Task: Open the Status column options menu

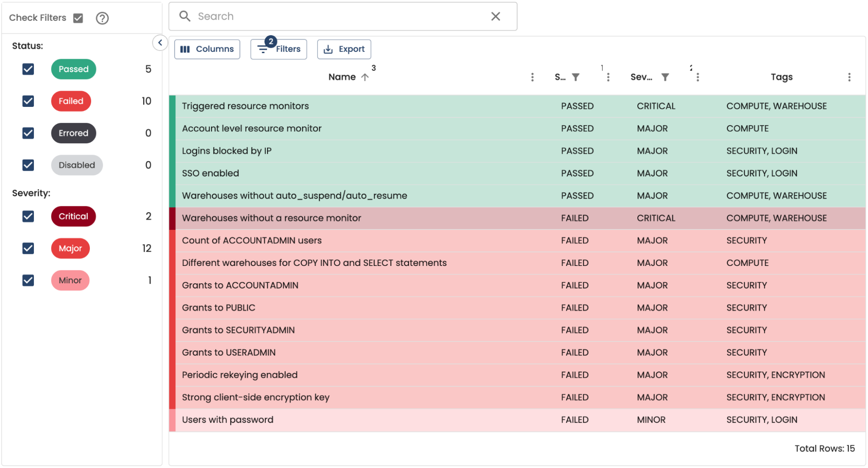Action: coord(608,77)
